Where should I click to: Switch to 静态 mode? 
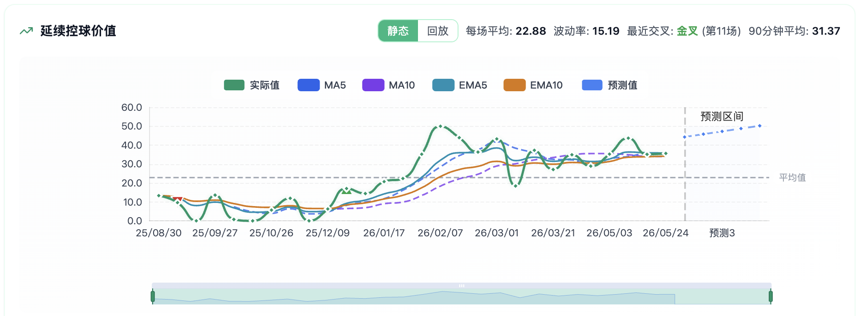tap(398, 31)
